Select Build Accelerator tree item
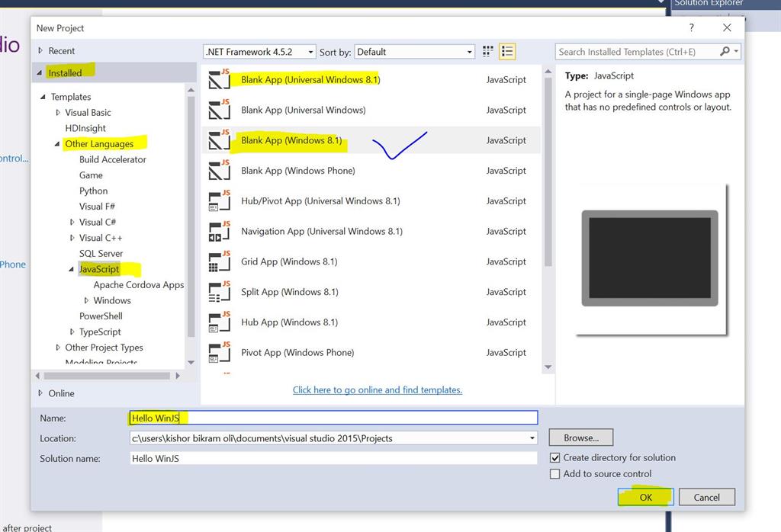The image size is (781, 532). tap(113, 159)
